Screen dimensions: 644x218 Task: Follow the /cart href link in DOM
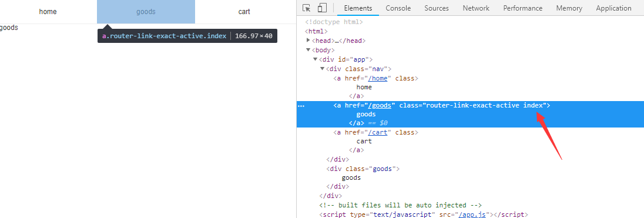coord(378,132)
